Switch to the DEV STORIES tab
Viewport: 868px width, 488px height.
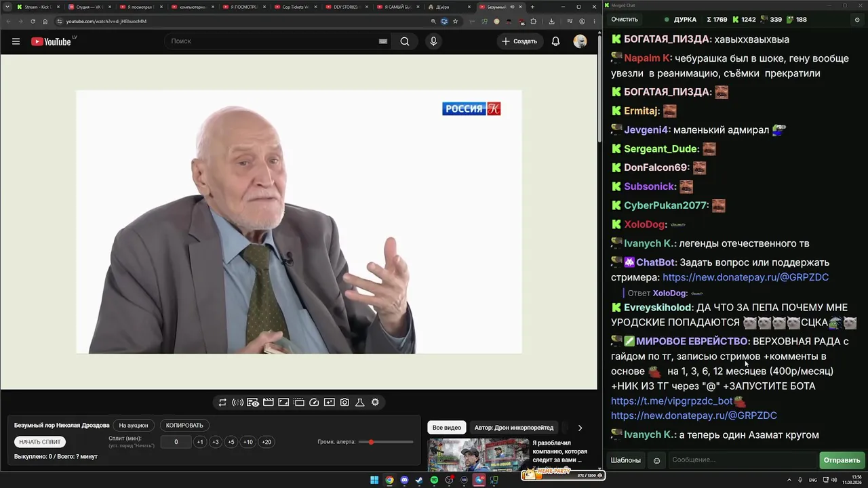point(346,7)
